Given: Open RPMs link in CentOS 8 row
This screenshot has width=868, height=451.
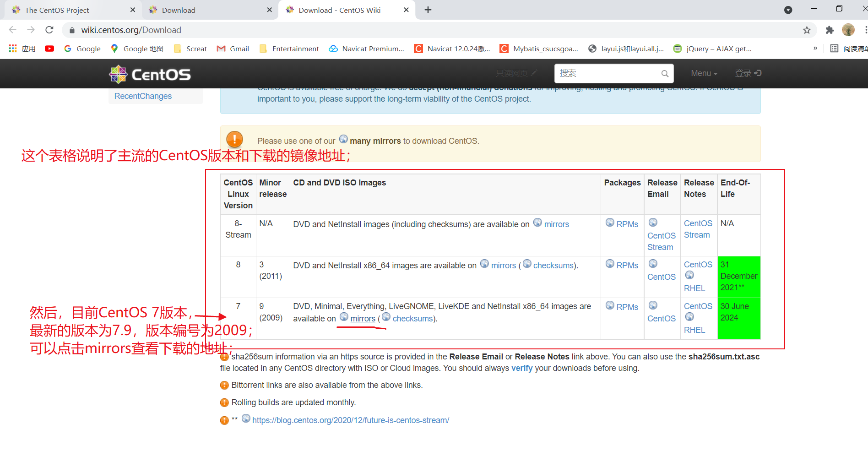Looking at the screenshot, I should pos(627,266).
